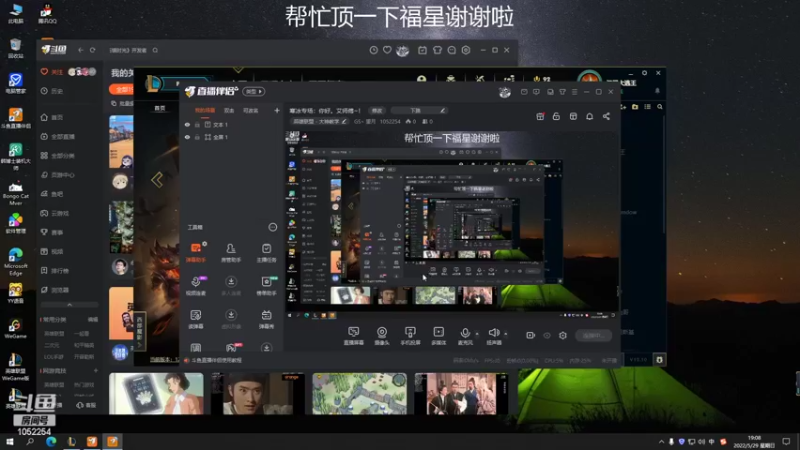The image size is (800, 450).
Task: Open 房管助手 tool in the toolbox
Action: 231,252
